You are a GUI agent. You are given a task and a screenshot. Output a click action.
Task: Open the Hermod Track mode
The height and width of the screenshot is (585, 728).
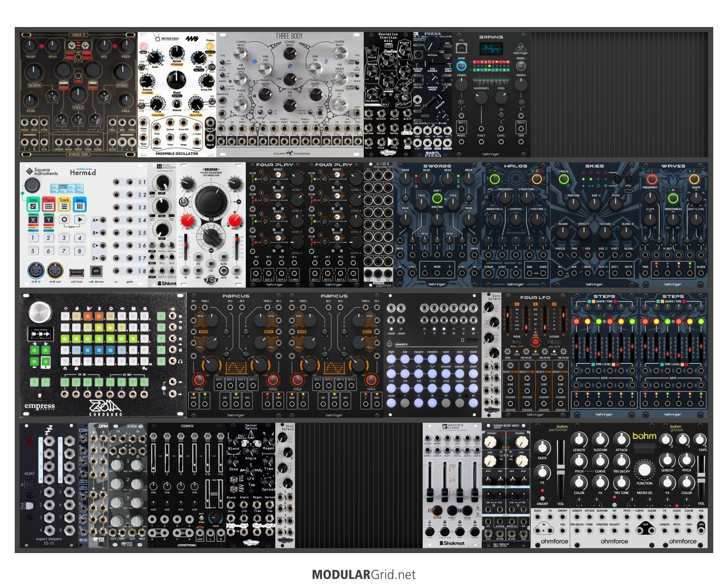tap(64, 204)
